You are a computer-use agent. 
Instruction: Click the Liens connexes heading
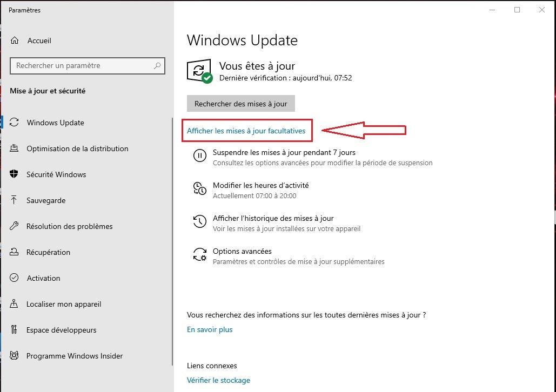pos(212,366)
